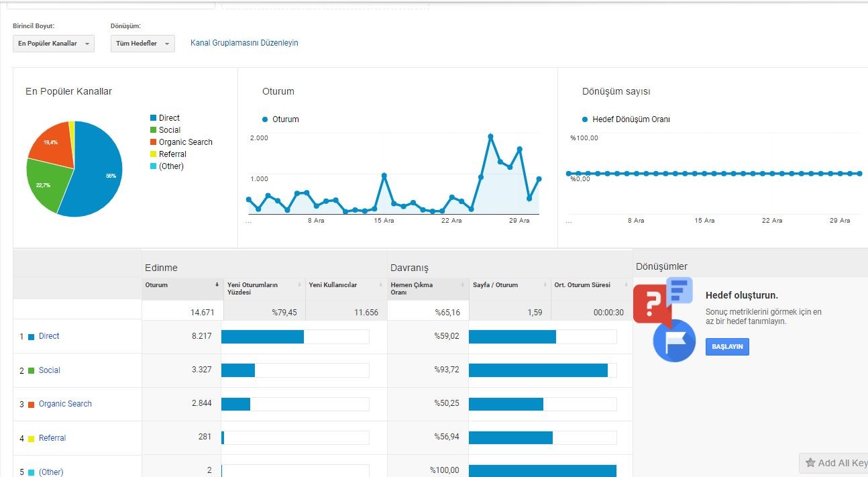Click the sort icon on Sayfa / Oturum
The height and width of the screenshot is (477, 868).
tap(545, 285)
